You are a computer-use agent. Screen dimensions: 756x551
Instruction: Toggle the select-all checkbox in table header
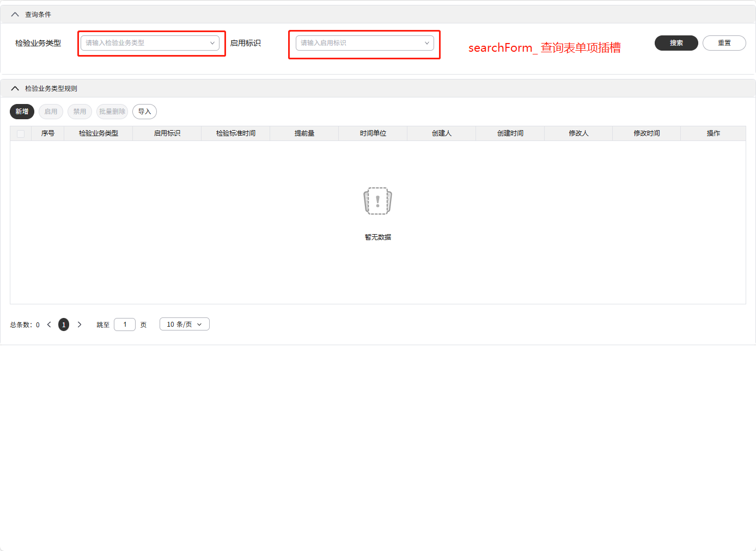(20, 133)
